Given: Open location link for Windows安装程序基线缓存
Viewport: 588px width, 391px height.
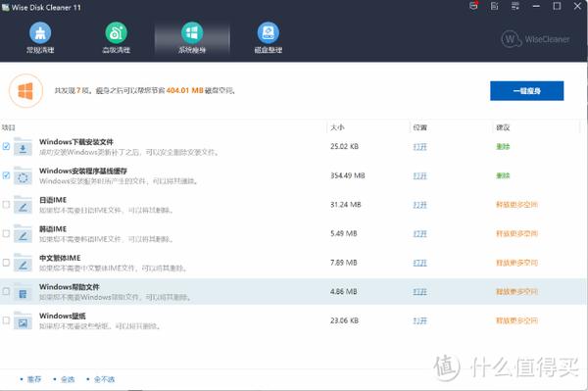Looking at the screenshot, I should coord(420,175).
